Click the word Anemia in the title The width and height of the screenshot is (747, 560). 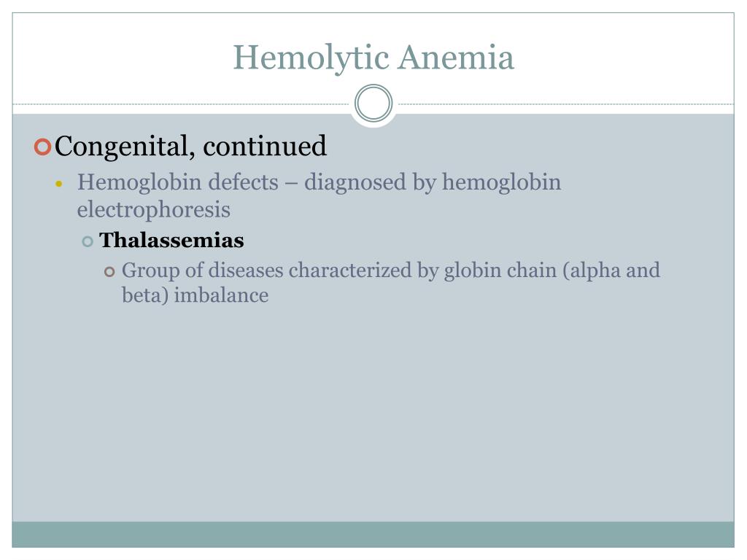(457, 57)
